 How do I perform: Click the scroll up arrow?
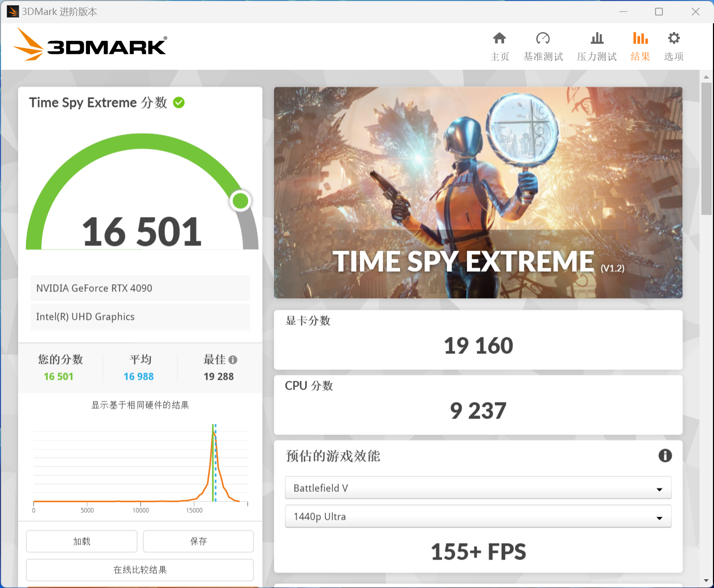(706, 77)
